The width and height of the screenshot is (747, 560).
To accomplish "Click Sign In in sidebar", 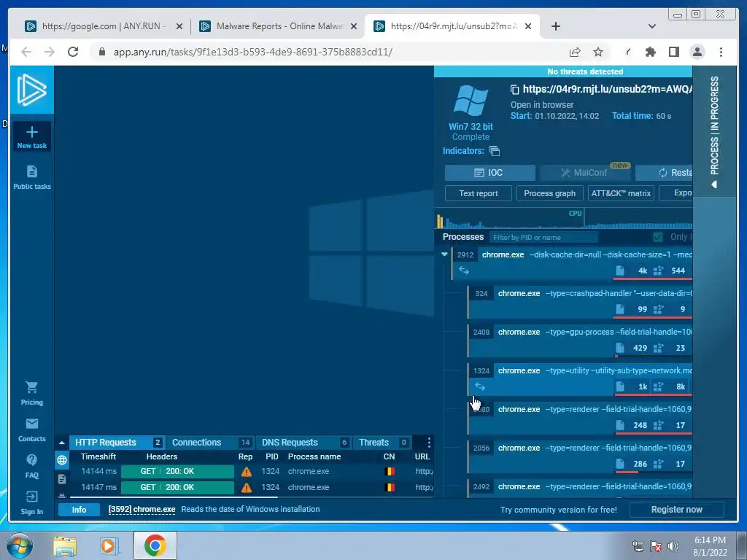I will 32,503.
